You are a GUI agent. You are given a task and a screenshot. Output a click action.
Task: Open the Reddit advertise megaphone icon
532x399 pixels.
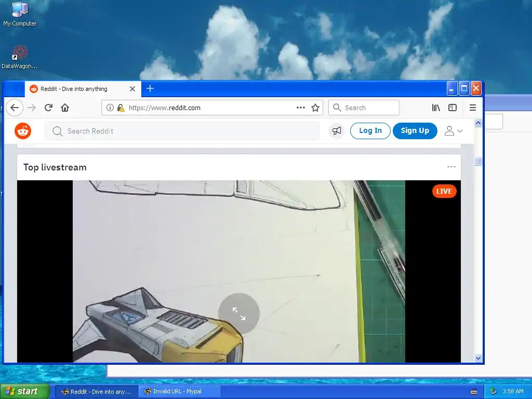click(337, 131)
